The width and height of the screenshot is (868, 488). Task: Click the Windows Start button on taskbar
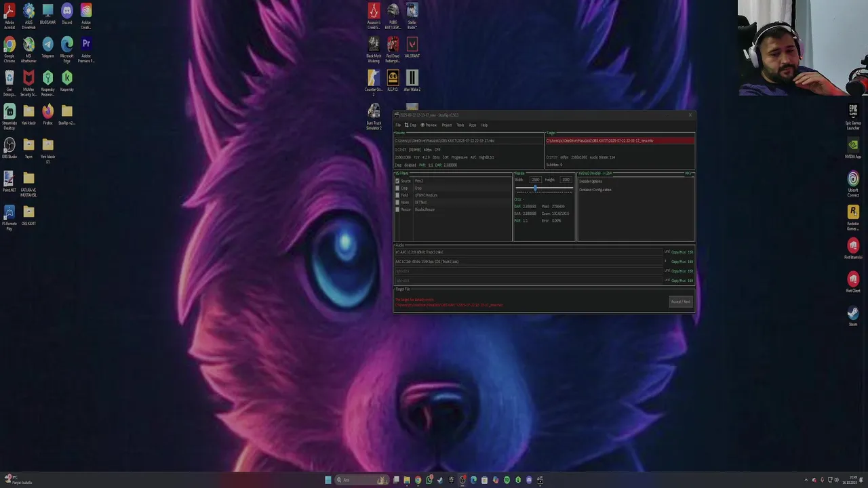click(x=328, y=480)
